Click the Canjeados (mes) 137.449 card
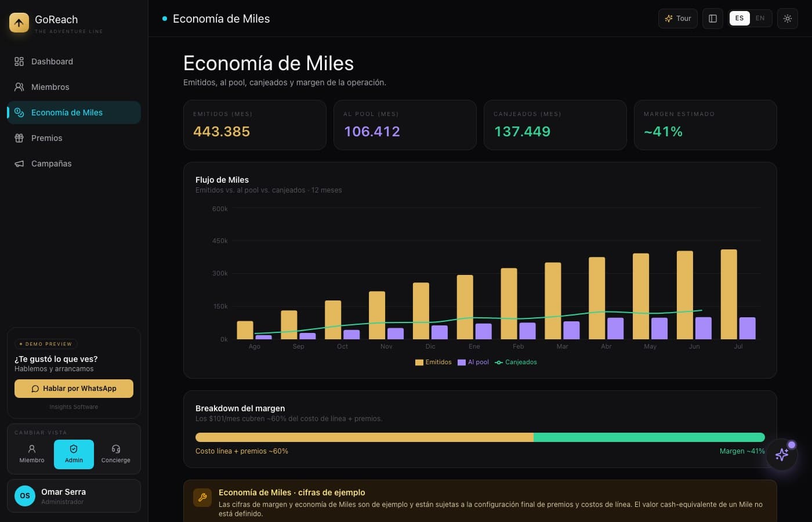The height and width of the screenshot is (522, 812). point(555,125)
